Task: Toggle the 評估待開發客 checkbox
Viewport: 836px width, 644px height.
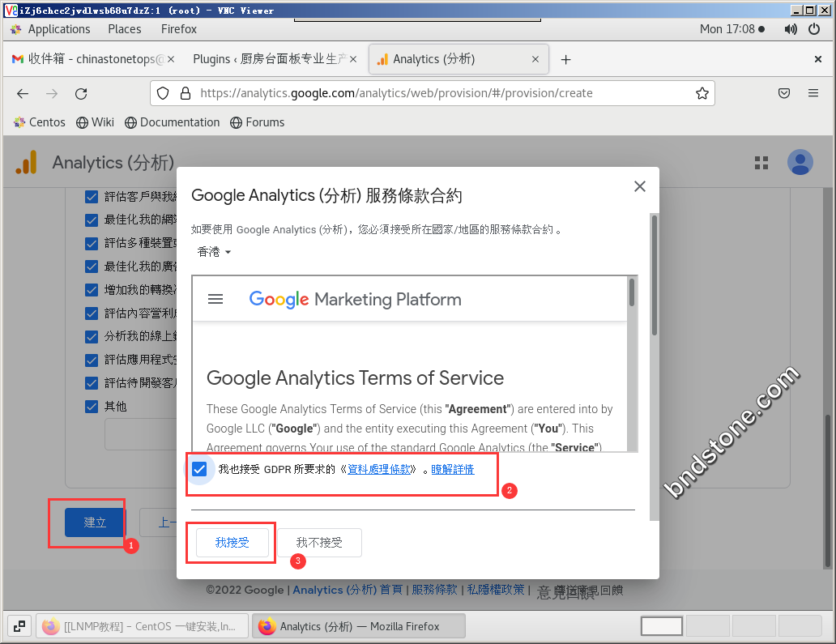Action: (x=92, y=383)
